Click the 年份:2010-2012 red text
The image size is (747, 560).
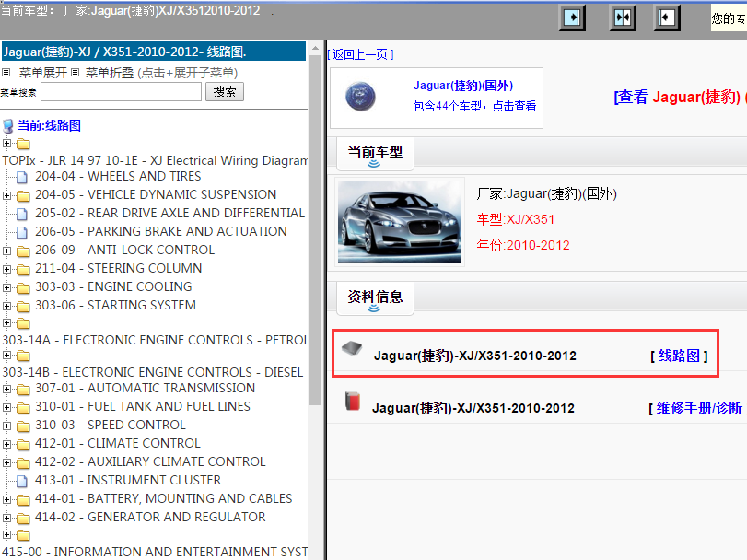click(x=523, y=245)
